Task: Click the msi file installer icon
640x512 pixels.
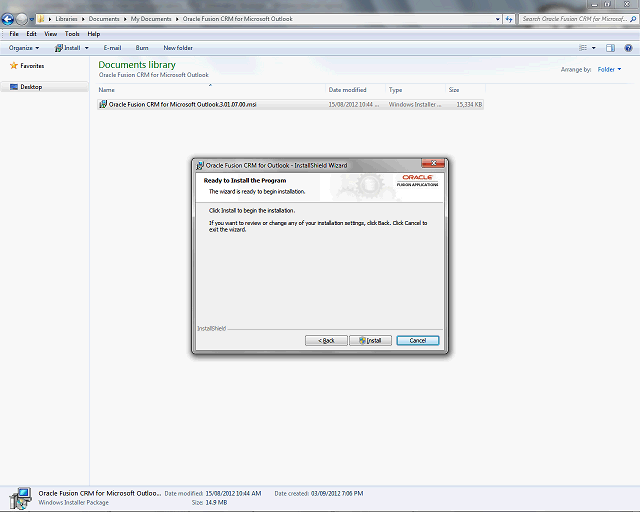Action: coord(103,105)
